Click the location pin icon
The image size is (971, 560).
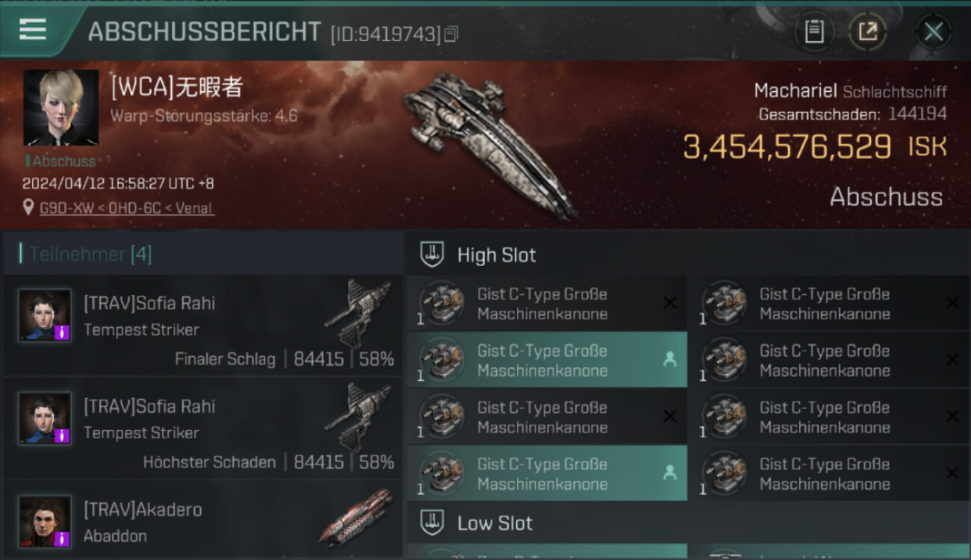point(28,208)
